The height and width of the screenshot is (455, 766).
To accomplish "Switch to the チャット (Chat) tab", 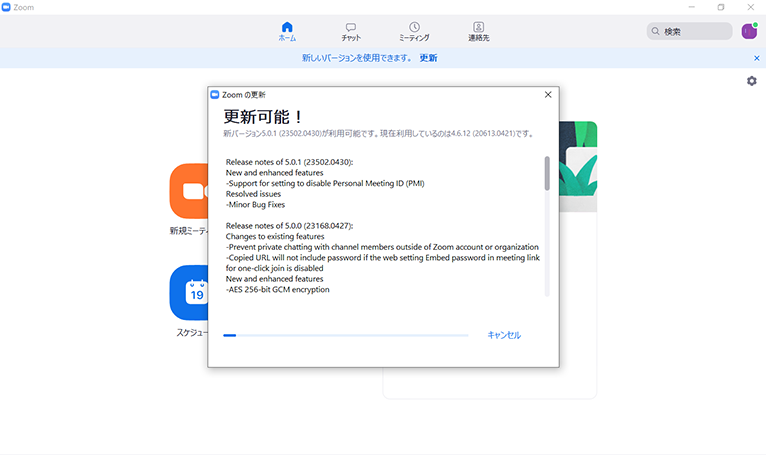I will (x=351, y=31).
